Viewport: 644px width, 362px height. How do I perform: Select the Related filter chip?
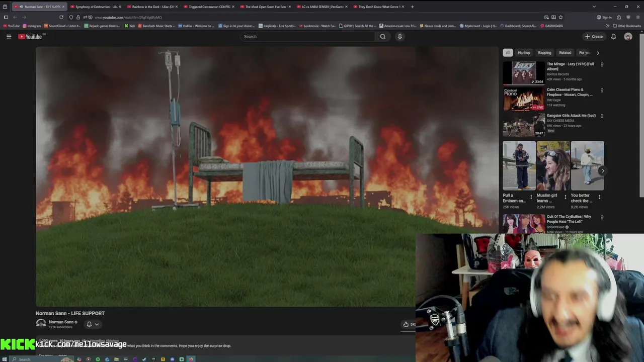pos(565,53)
